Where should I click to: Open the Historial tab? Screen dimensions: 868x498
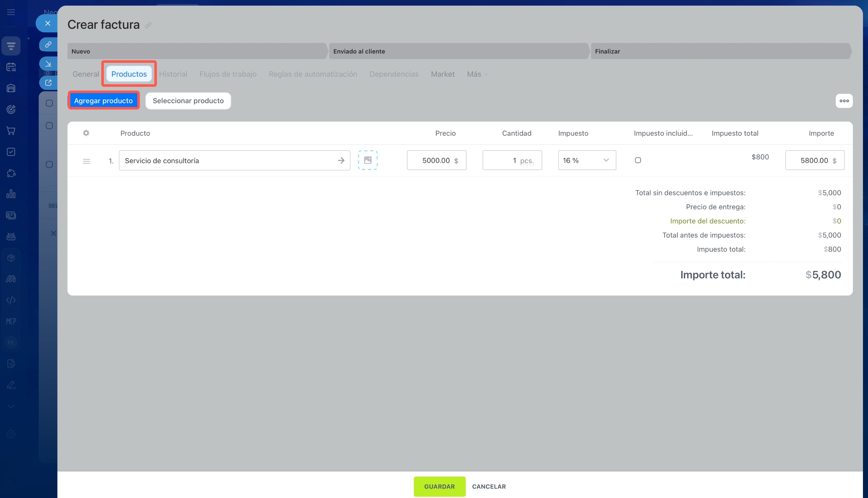(x=173, y=74)
